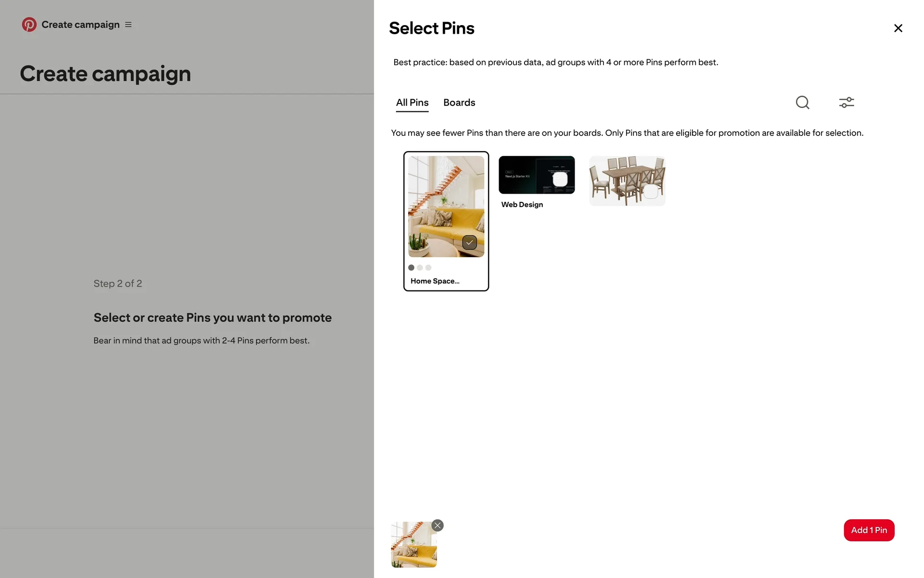This screenshot has height=578, width=924.
Task: Check the dining table pin checkbox
Action: [651, 191]
